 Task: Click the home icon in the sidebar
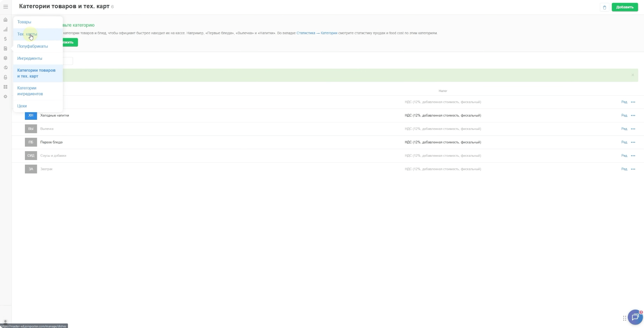click(x=5, y=20)
